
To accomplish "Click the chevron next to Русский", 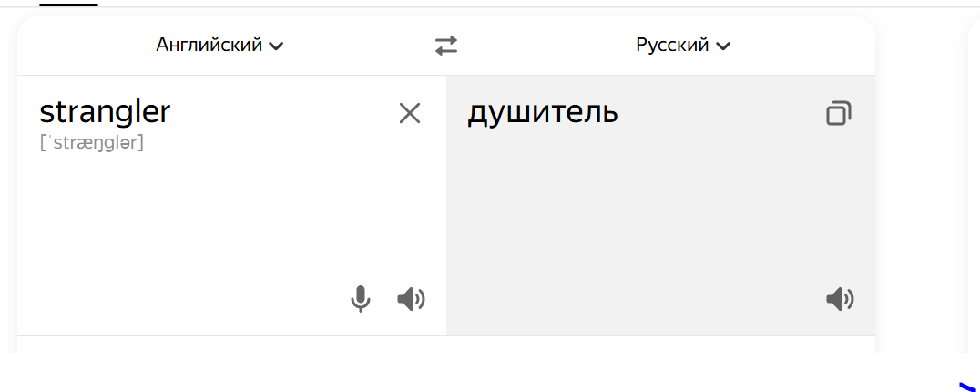I will (x=723, y=46).
